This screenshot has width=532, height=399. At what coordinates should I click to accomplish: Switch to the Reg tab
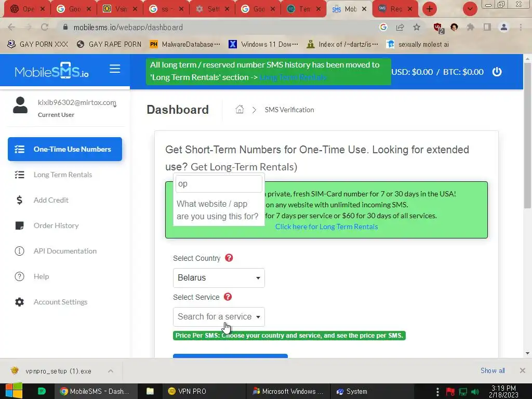pyautogui.click(x=395, y=9)
